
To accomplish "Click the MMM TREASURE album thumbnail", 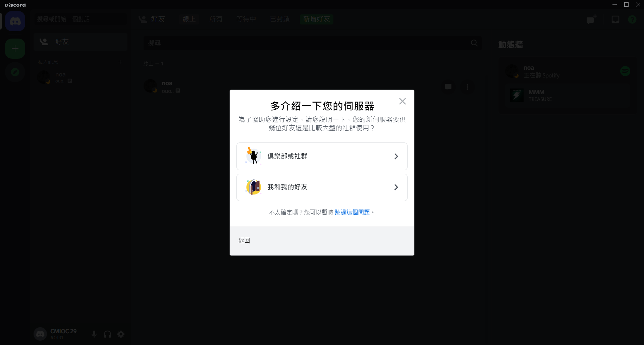I will pyautogui.click(x=517, y=95).
